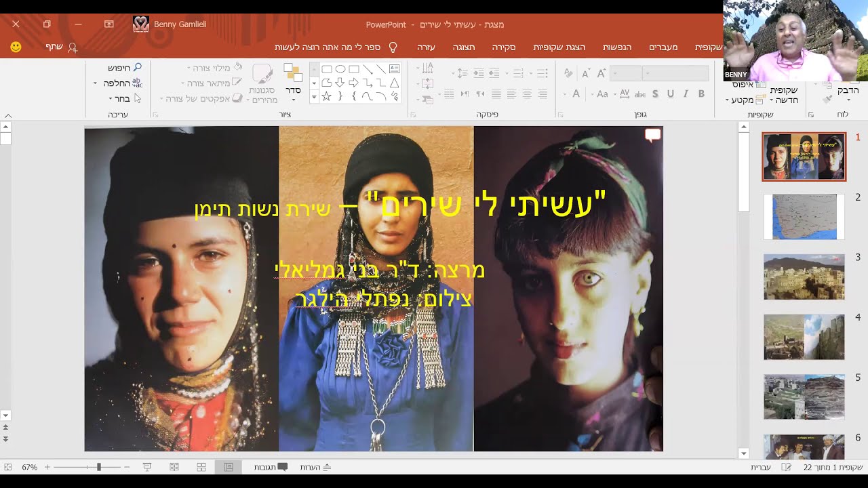Open Animations (הנפשות) tab
Screen dimensions: 868x488
pyautogui.click(x=617, y=47)
